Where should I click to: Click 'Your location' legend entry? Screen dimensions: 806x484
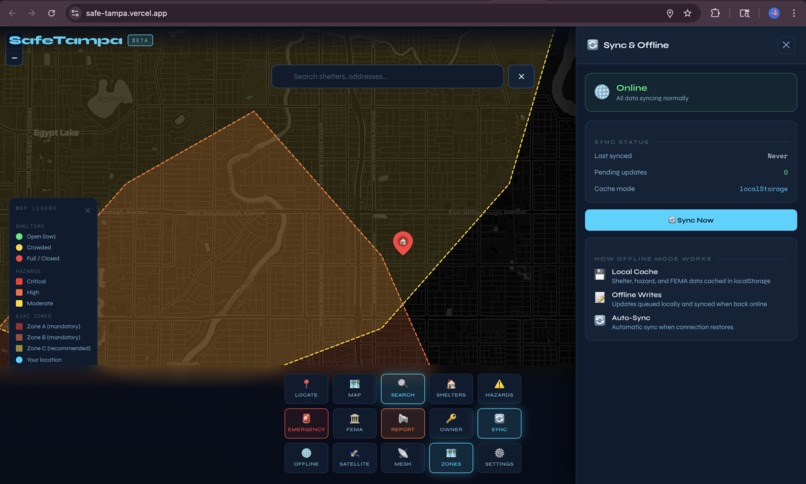click(x=39, y=360)
